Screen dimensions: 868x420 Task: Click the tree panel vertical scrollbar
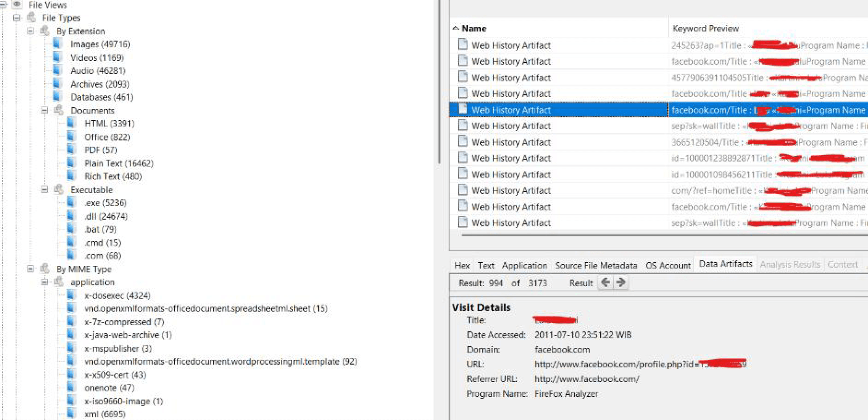[439, 82]
